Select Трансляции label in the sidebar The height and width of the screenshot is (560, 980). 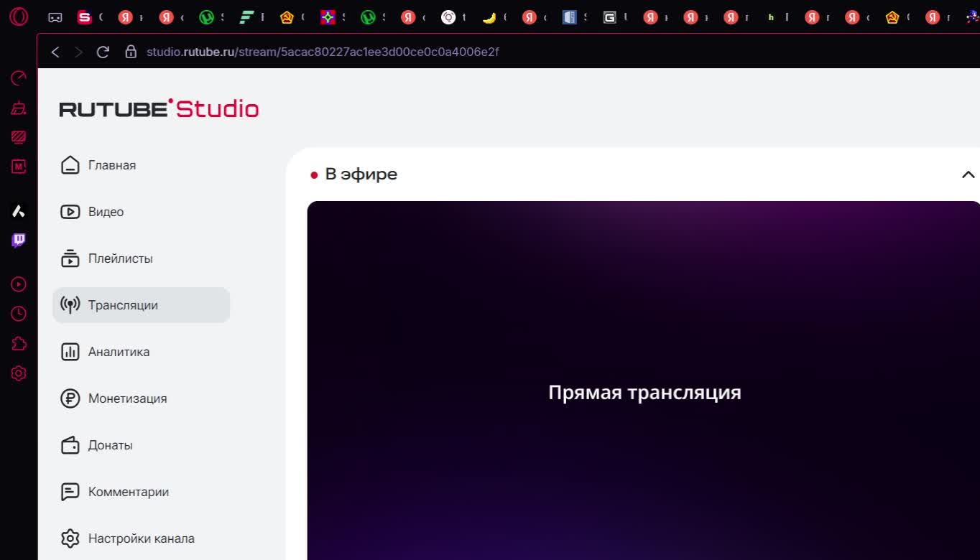(123, 306)
